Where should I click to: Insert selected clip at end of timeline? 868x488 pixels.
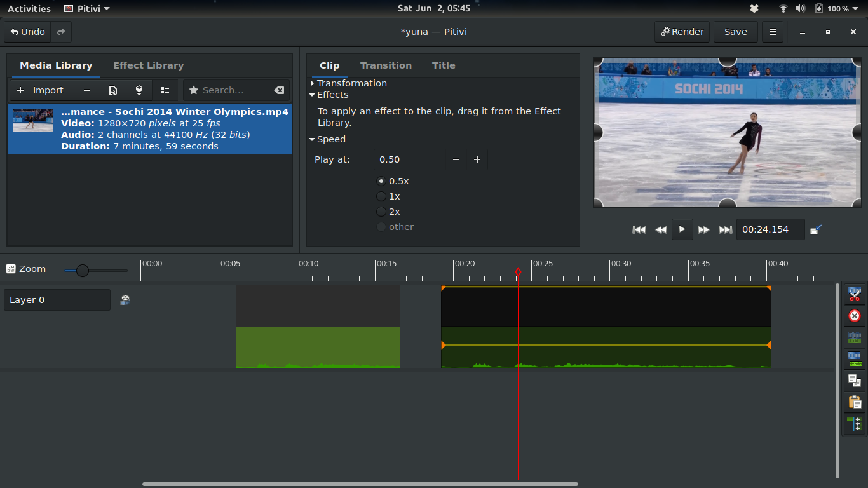pos(139,90)
